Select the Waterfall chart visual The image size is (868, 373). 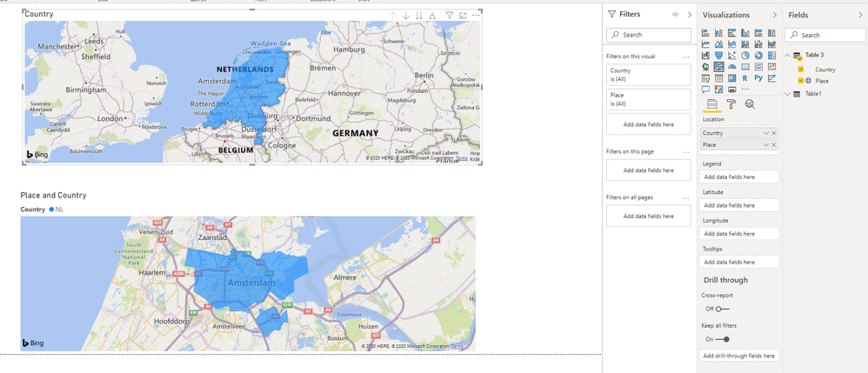(x=706, y=55)
